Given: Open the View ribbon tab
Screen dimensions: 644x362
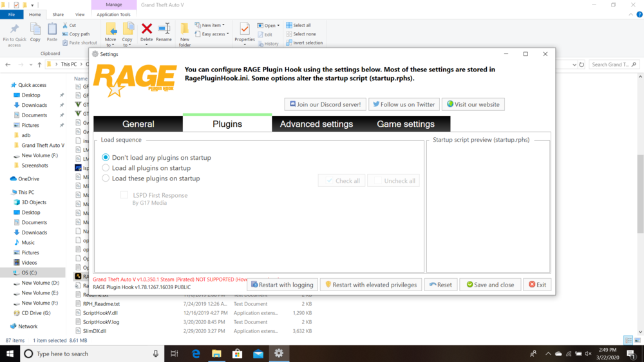Looking at the screenshot, I should [80, 14].
